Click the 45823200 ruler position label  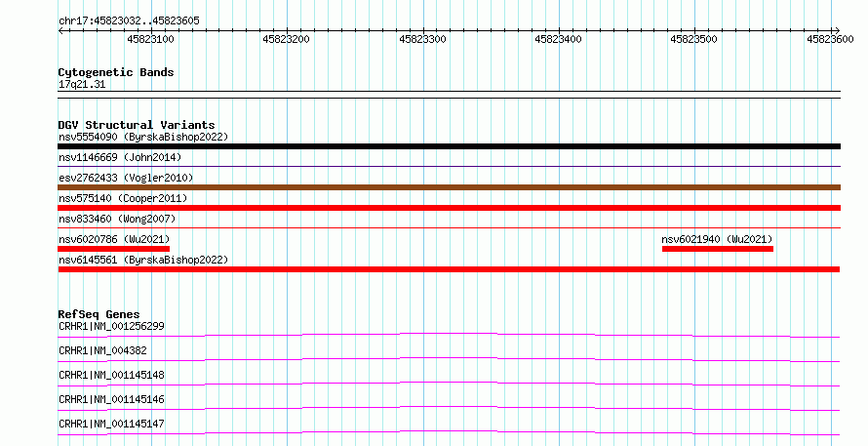286,39
